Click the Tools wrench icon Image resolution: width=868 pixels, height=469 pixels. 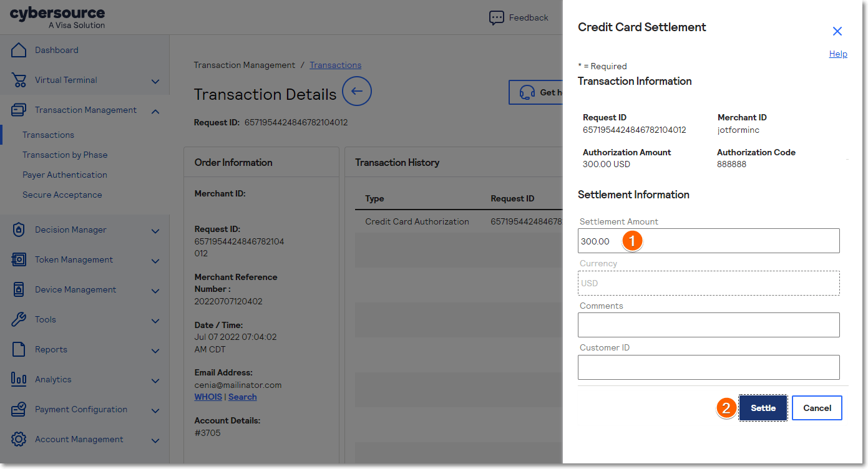pos(19,319)
